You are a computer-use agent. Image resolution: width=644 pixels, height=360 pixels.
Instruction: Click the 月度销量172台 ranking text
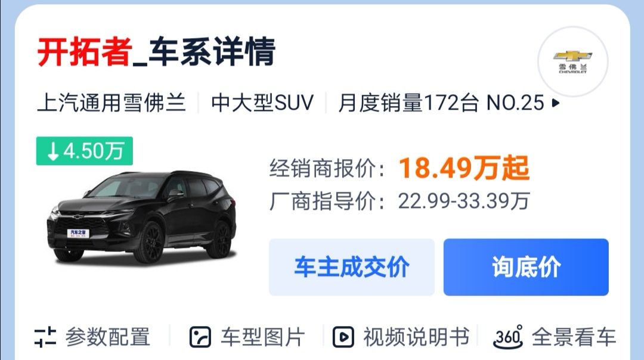coord(408,103)
